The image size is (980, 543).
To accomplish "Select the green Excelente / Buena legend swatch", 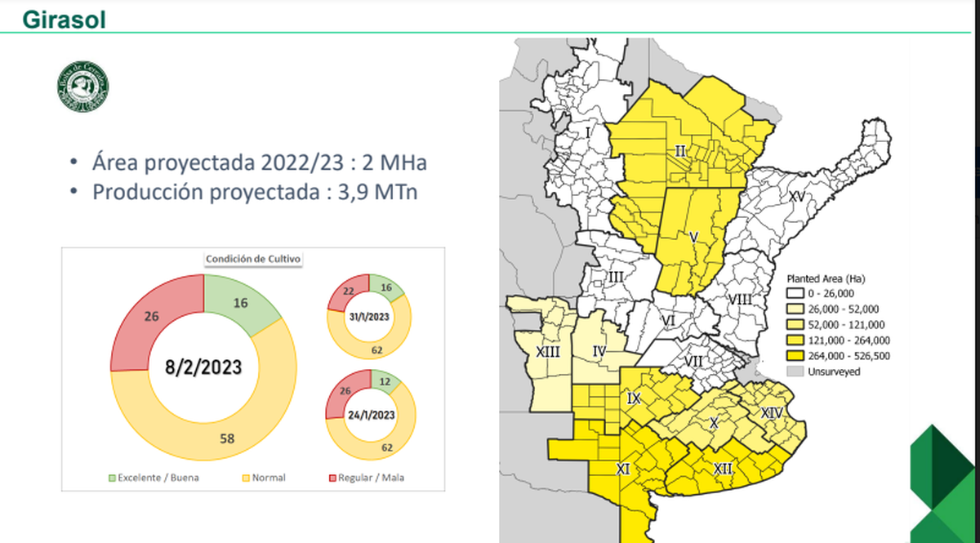I will [112, 478].
